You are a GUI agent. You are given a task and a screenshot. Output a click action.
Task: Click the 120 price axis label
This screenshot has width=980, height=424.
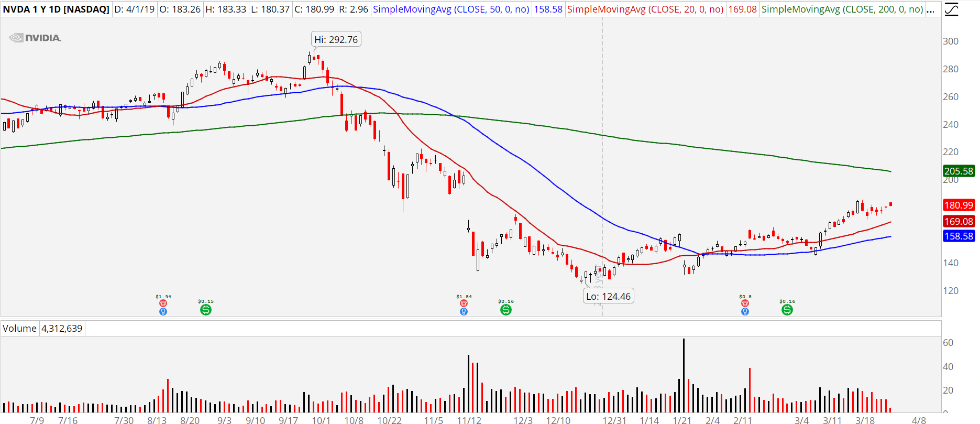(951, 291)
